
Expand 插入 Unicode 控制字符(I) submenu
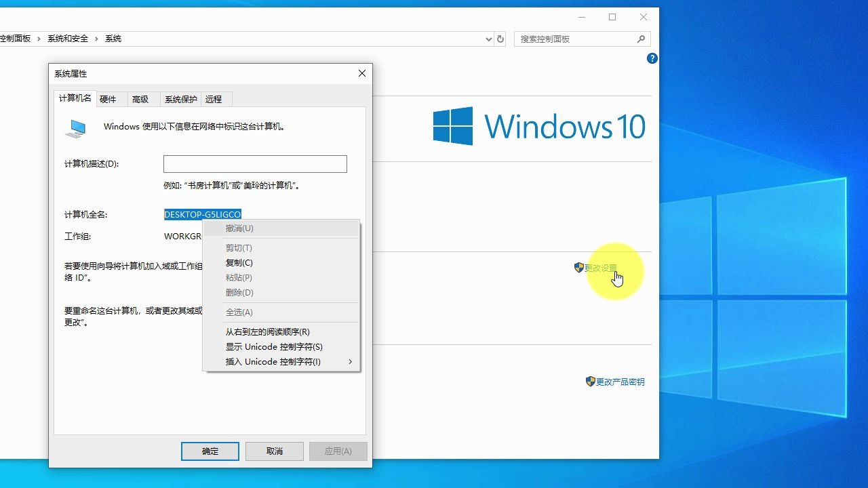(x=281, y=362)
